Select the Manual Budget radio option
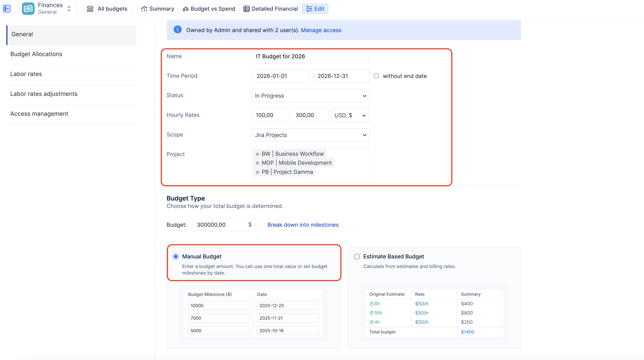644x360 pixels. point(176,256)
